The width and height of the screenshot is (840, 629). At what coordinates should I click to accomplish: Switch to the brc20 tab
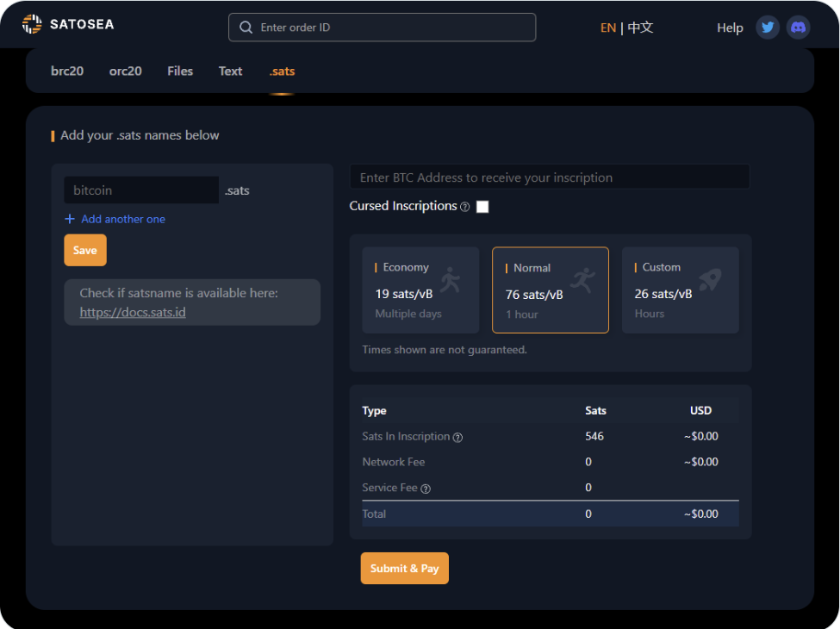[67, 72]
